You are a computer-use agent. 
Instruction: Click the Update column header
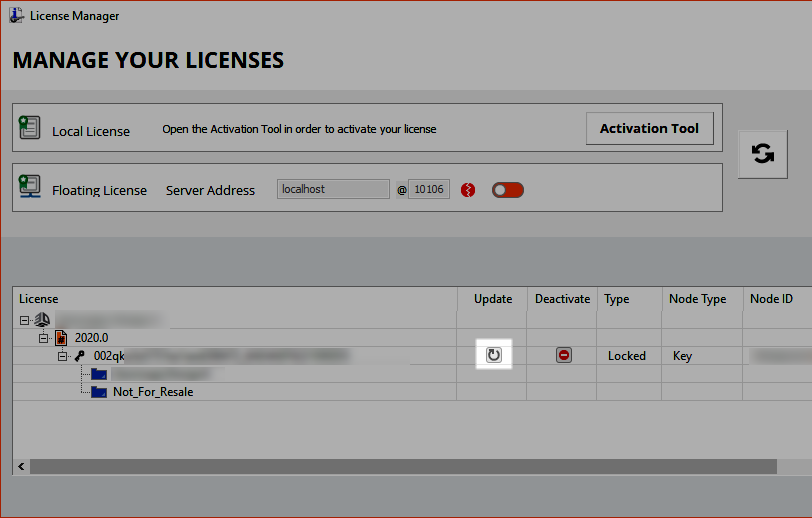[492, 299]
